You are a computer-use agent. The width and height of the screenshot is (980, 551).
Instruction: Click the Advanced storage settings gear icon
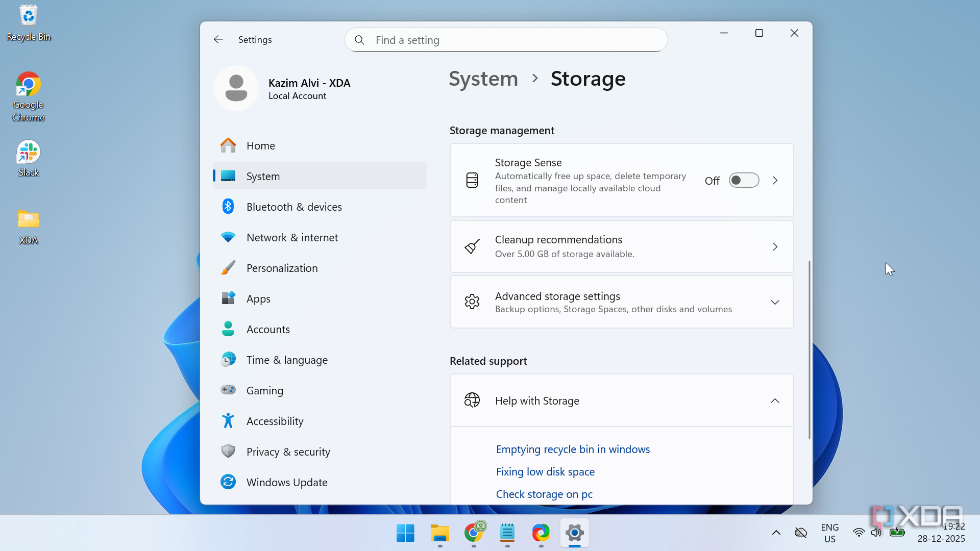click(472, 302)
